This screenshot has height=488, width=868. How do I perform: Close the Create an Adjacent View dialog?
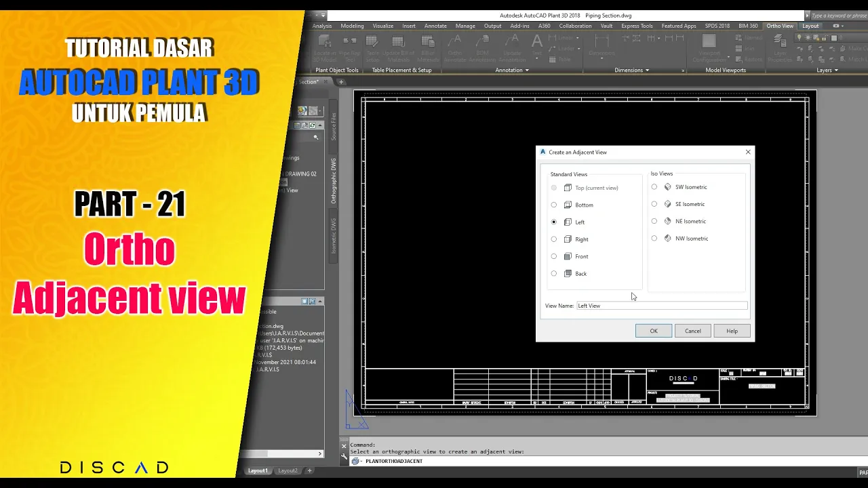[748, 152]
